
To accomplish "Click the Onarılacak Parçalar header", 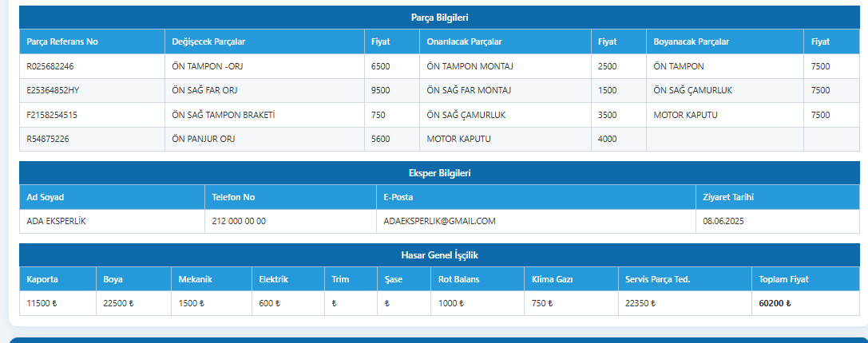I will point(463,41).
